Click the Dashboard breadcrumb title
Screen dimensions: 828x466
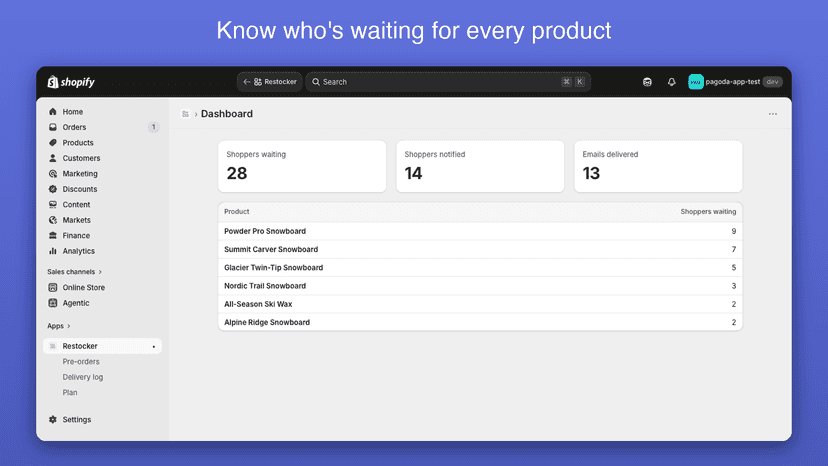pos(227,114)
